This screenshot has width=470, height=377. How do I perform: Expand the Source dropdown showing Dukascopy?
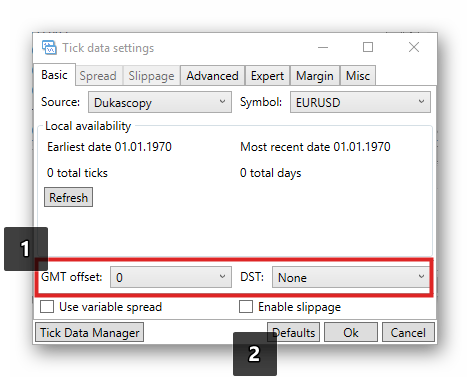coord(160,102)
